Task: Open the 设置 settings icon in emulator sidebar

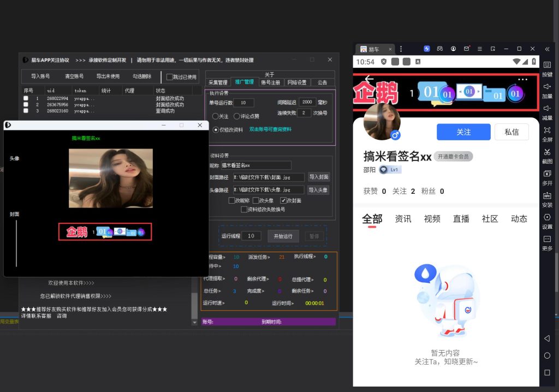Action: click(547, 218)
